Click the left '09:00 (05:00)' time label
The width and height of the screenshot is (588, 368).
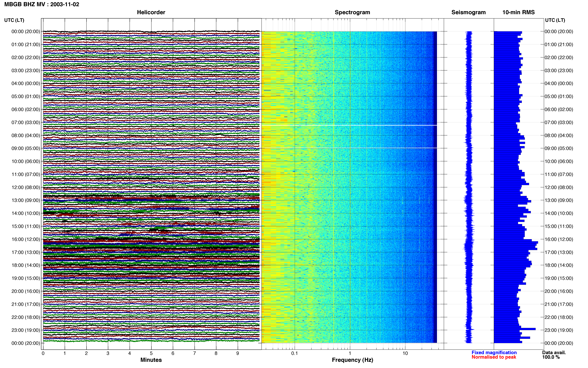[26, 148]
